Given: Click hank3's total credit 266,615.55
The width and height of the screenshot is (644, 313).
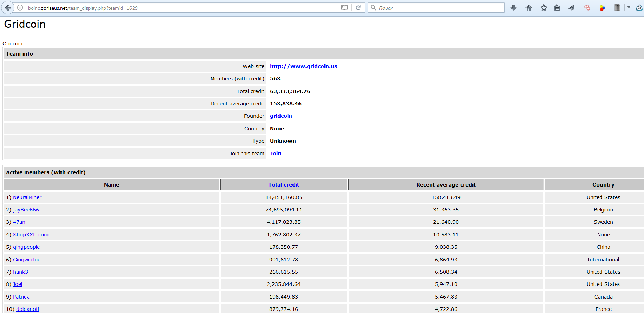Looking at the screenshot, I should point(284,272).
